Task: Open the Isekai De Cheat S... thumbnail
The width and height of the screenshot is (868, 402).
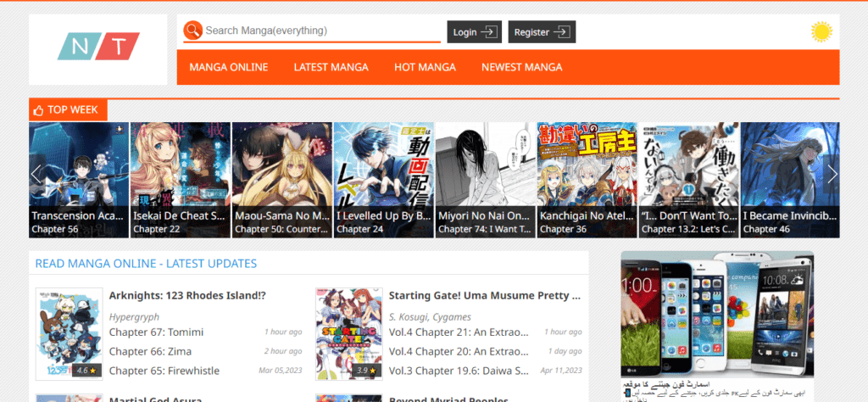Action: pos(181,180)
